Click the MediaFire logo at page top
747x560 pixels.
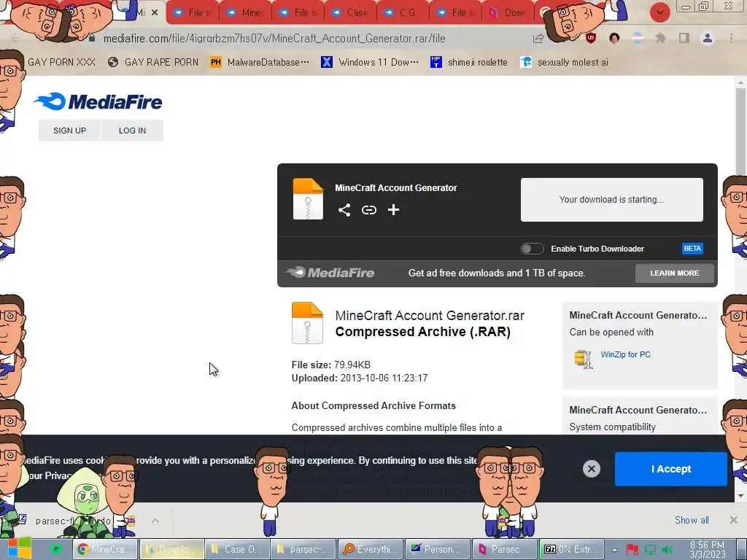[x=98, y=101]
